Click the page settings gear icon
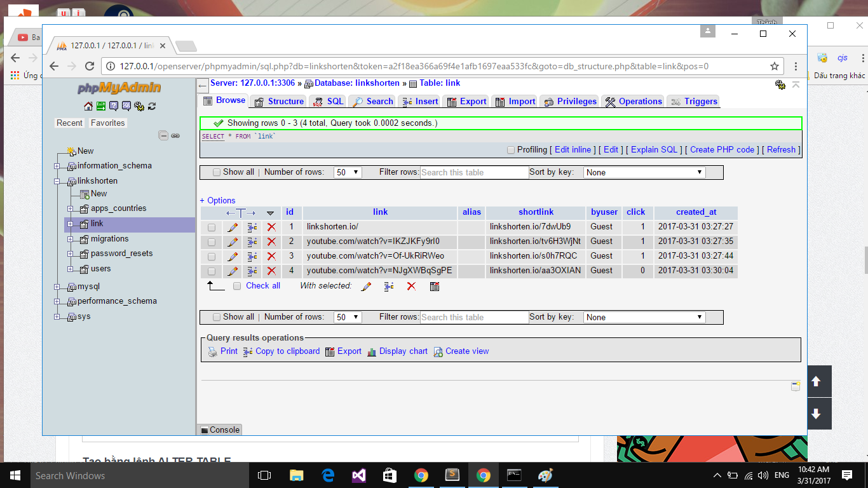868x488 pixels. pyautogui.click(x=780, y=85)
